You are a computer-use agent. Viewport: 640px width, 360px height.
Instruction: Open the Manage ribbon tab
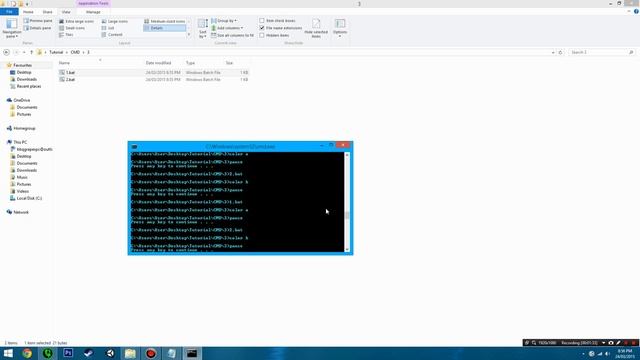93,12
